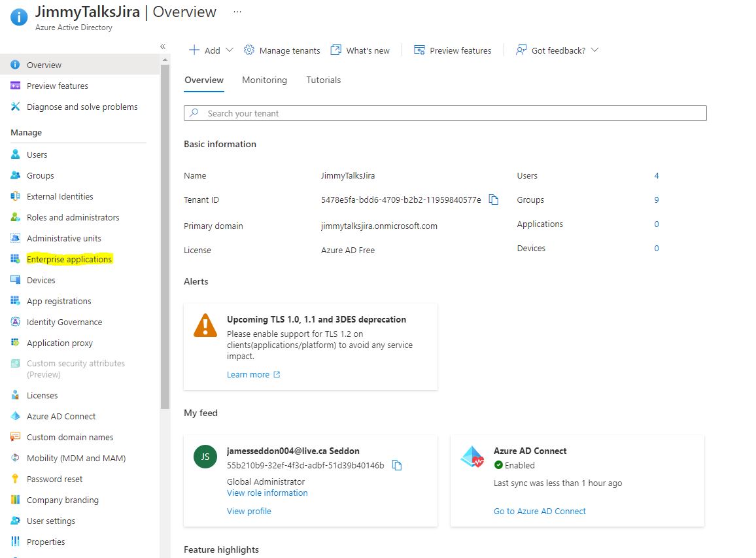
Task: Click Go to Azure AD Connect
Action: 540,511
